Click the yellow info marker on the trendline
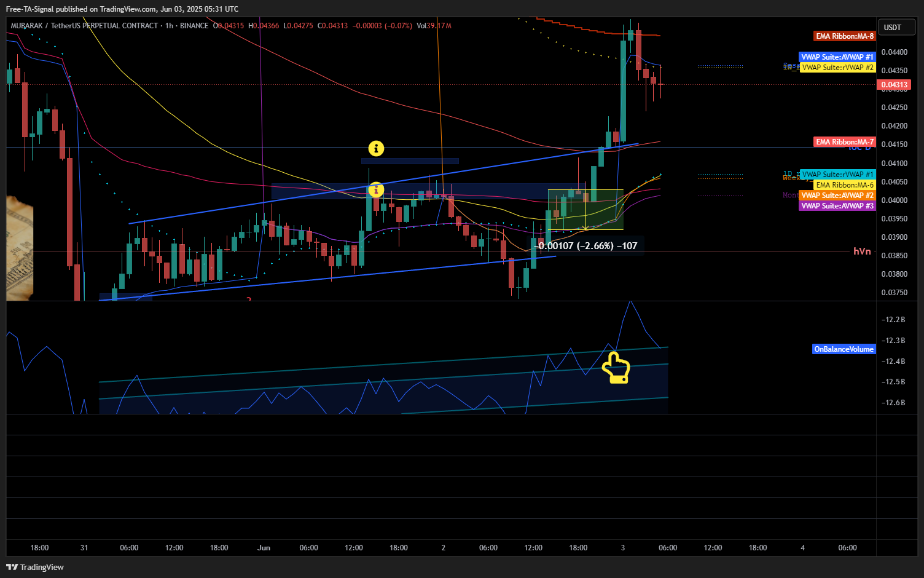924x578 pixels. pos(376,190)
